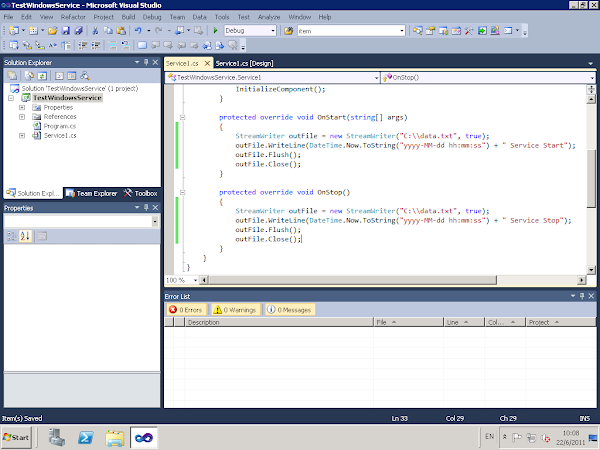600x450 pixels.
Task: Collapse the OnStop method outline
Action: click(x=183, y=192)
